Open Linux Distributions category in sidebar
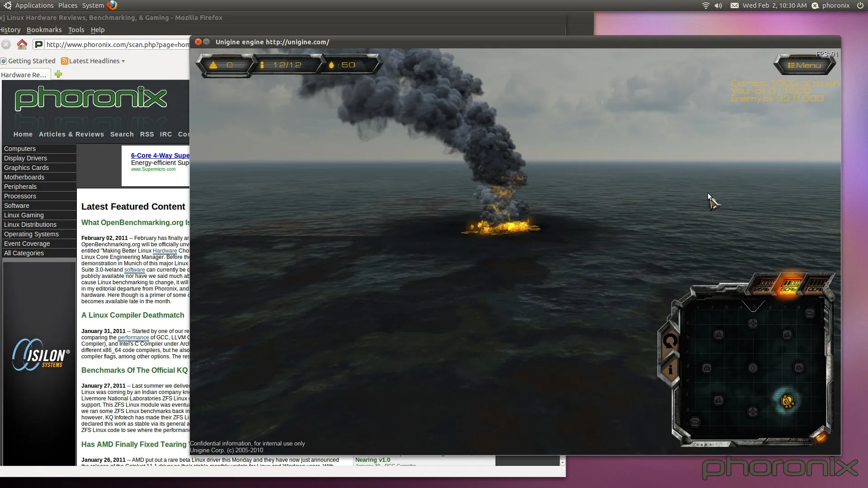Image resolution: width=868 pixels, height=488 pixels. point(39,225)
